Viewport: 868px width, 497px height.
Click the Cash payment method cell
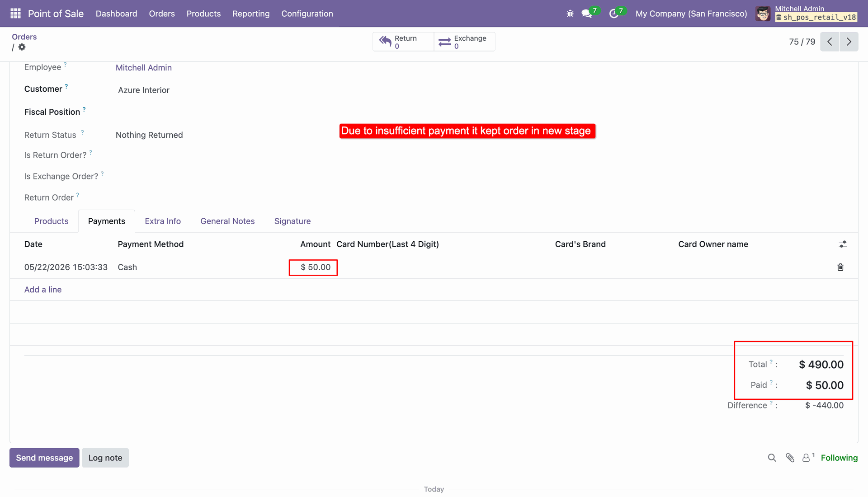tap(127, 267)
